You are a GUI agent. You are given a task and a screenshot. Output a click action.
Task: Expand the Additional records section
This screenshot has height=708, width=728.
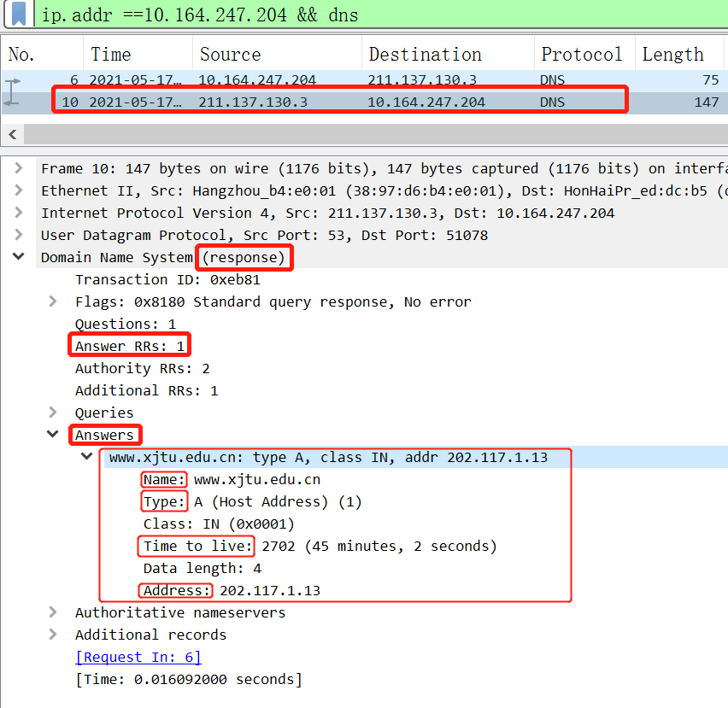pyautogui.click(x=53, y=635)
